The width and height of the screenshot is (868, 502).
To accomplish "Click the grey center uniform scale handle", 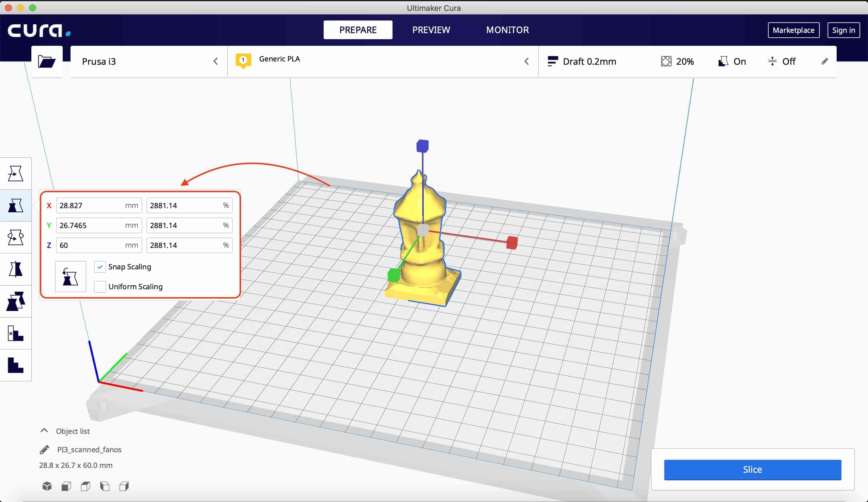I will point(423,230).
